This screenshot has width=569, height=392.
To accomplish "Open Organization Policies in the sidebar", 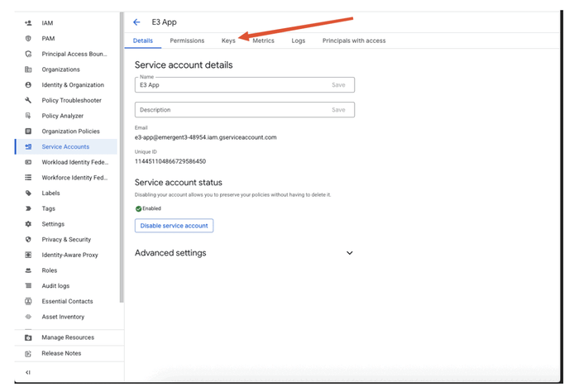I will click(71, 131).
